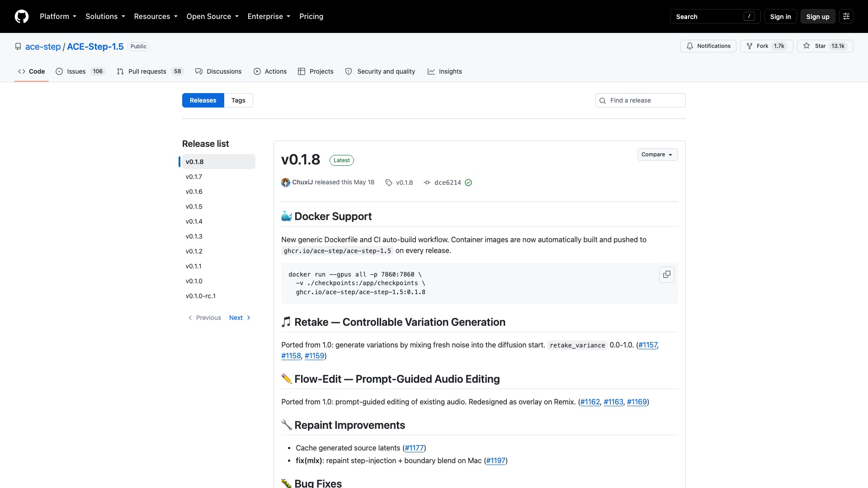The image size is (868, 488).
Task: Expand the Open Source menu
Action: point(212,16)
